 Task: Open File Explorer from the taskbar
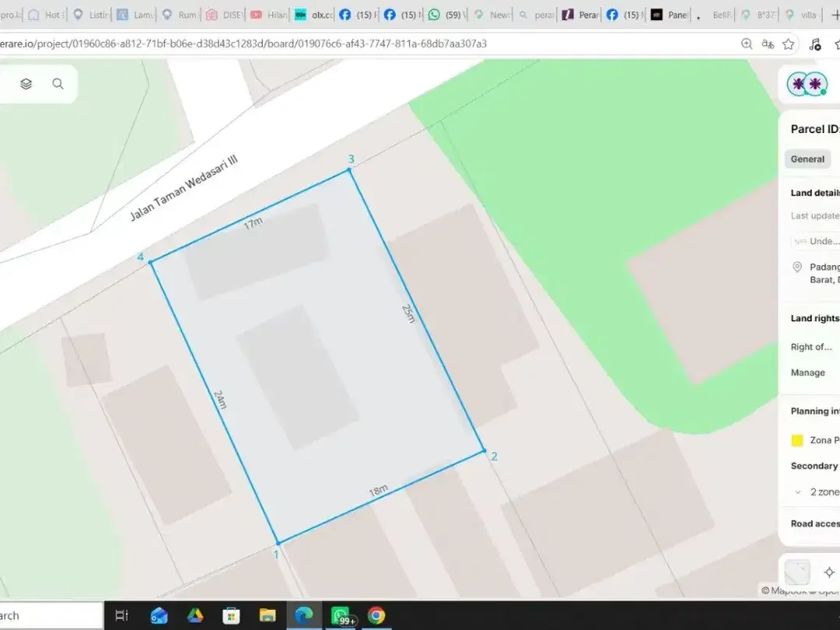click(x=268, y=615)
